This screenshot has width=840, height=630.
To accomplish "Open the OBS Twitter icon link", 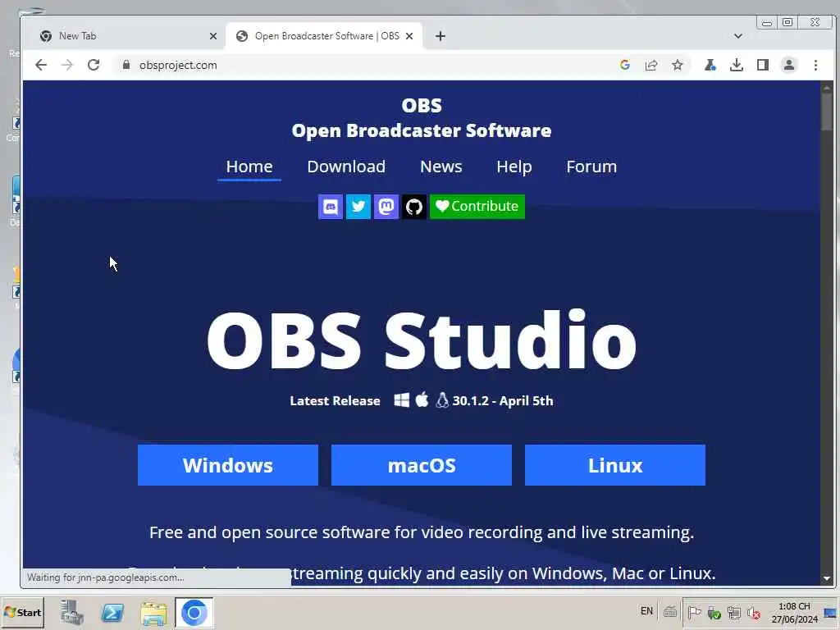I will click(358, 206).
